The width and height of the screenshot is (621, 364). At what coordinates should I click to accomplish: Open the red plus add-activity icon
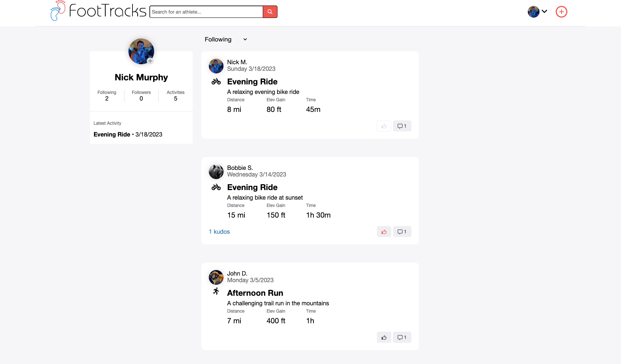(x=561, y=12)
